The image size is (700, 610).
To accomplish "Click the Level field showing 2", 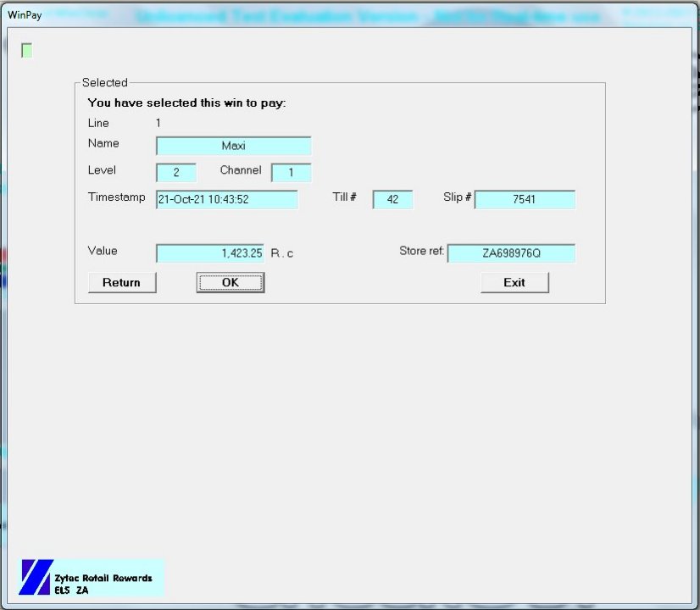I will coord(176,173).
